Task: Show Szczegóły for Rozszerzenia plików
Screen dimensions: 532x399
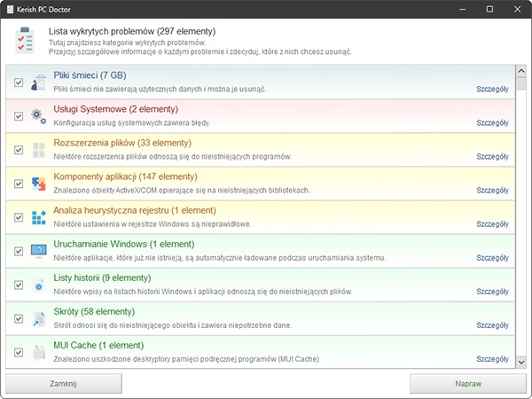Action: click(492, 157)
